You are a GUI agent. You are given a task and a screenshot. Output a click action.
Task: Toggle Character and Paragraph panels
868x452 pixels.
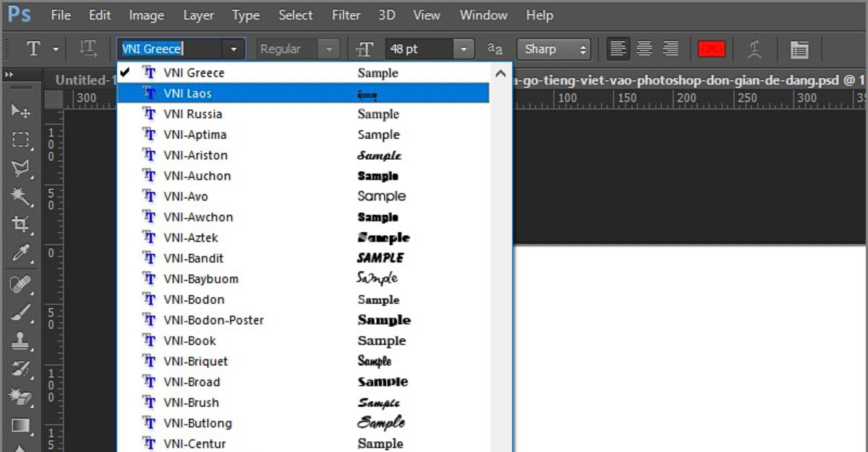[799, 49]
